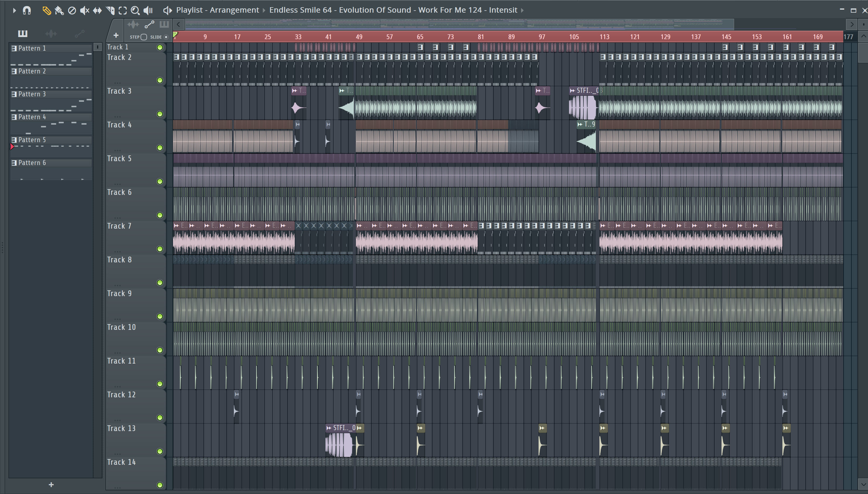868x494 pixels.
Task: Select the Mute tool
Action: pos(84,11)
